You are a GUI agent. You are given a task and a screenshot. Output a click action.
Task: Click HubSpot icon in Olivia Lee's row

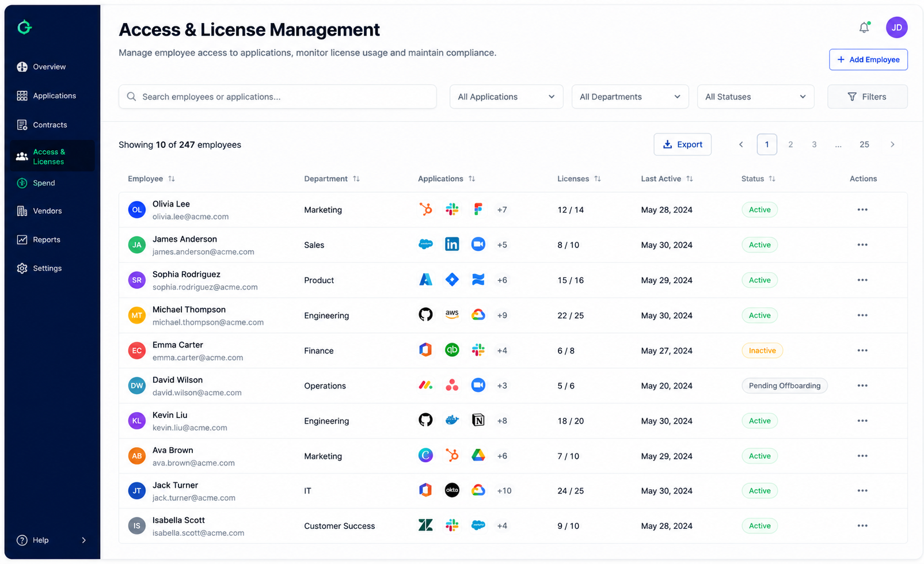[x=425, y=209]
